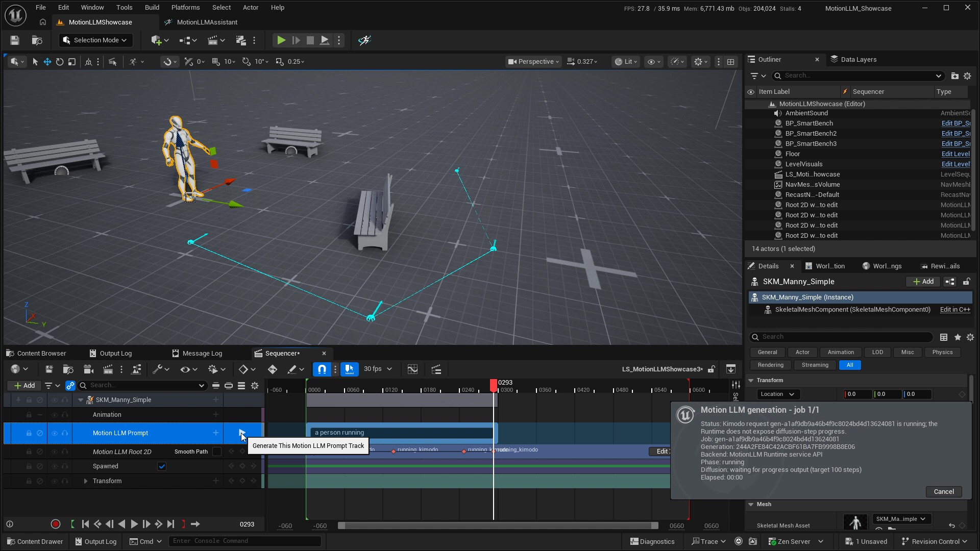Open the Perspective viewport dropdown
The image size is (980, 551).
(x=534, y=62)
